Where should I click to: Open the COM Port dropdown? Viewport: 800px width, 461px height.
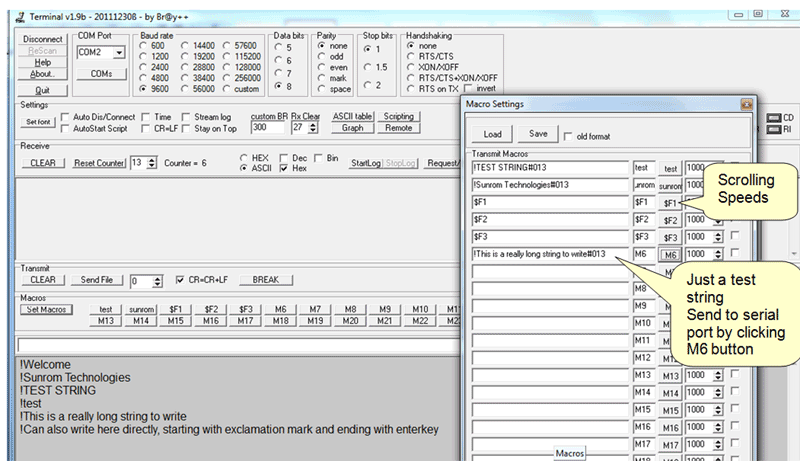(119, 53)
